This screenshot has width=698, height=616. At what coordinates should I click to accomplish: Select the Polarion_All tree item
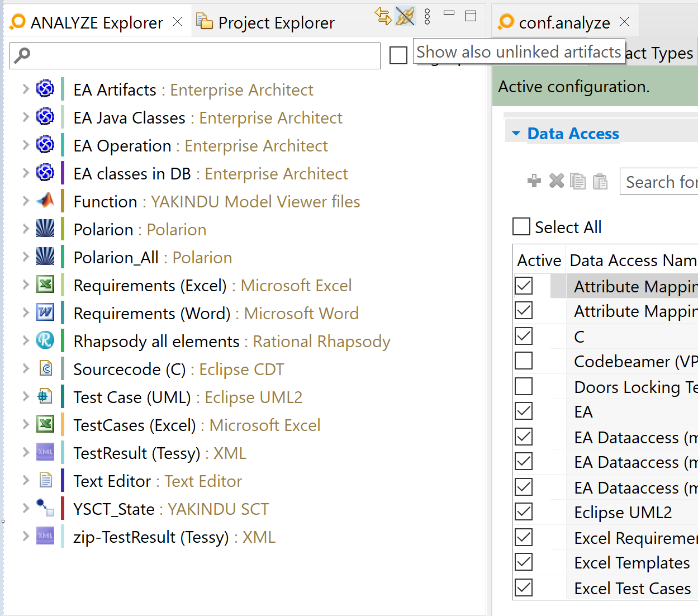pyautogui.click(x=153, y=257)
